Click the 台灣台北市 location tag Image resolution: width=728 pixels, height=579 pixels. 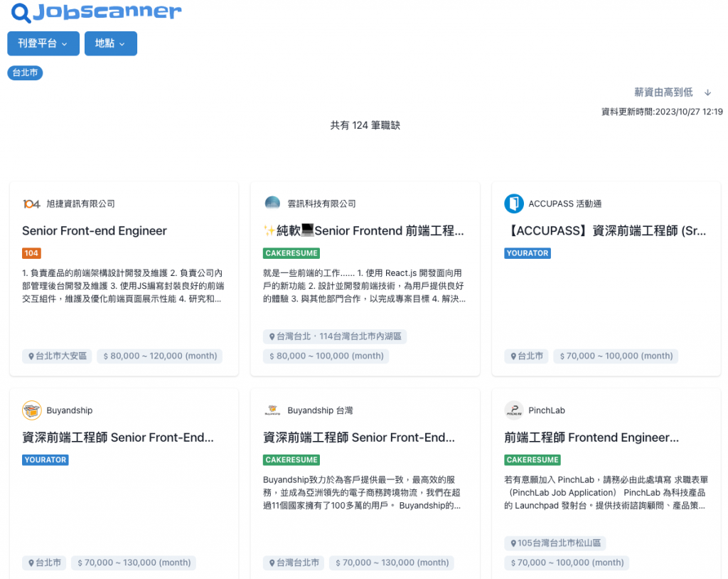click(294, 563)
